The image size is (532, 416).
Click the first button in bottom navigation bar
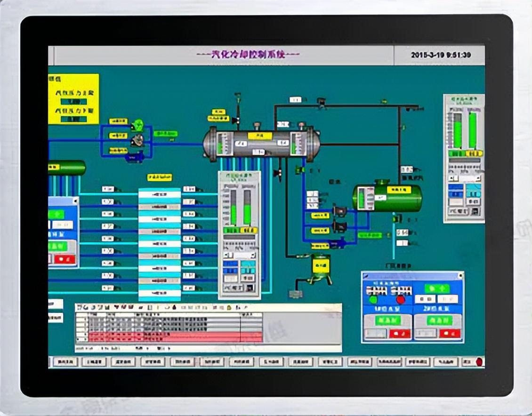coord(65,361)
